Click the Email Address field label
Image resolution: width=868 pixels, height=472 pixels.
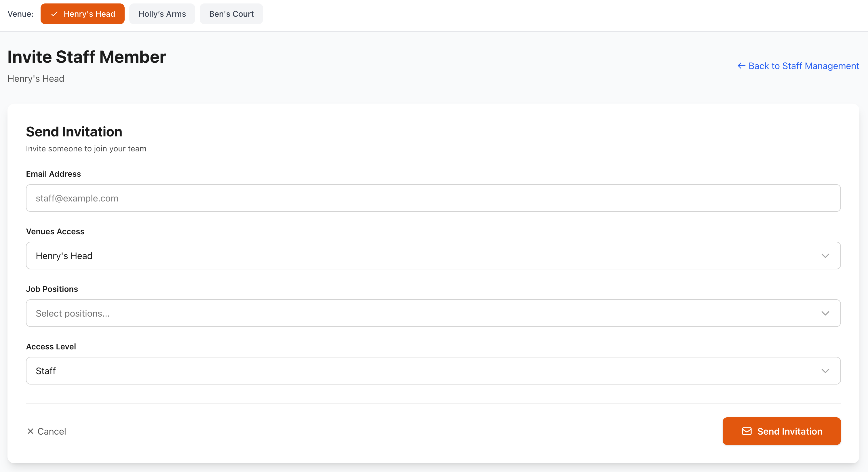point(53,174)
